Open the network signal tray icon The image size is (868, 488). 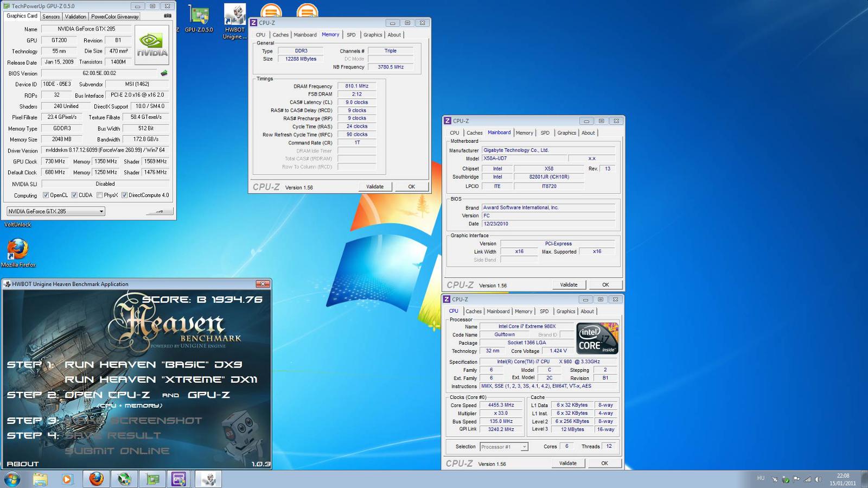point(807,479)
